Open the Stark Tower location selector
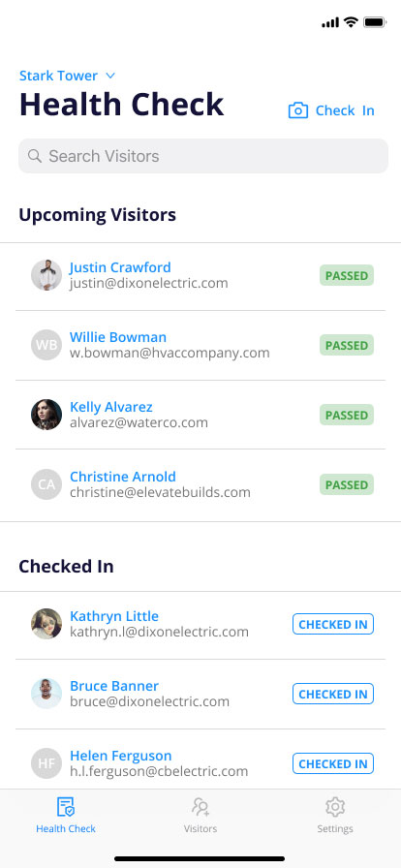401x868 pixels. [68, 76]
